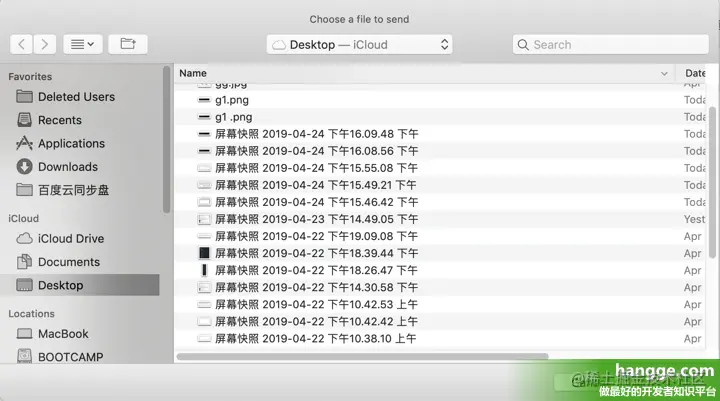Click the Documents icon in the sidebar

coord(24,262)
